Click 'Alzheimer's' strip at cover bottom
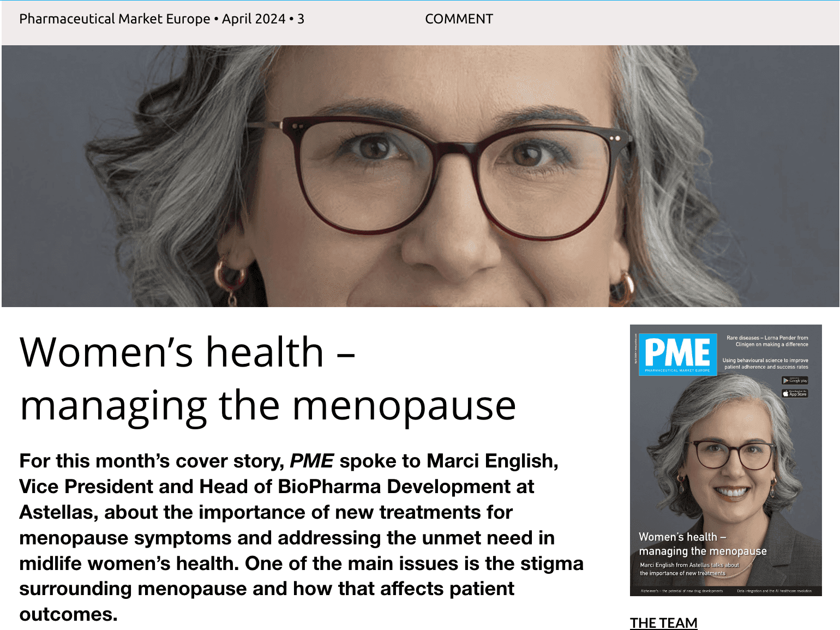This screenshot has width=840, height=630. [682, 591]
